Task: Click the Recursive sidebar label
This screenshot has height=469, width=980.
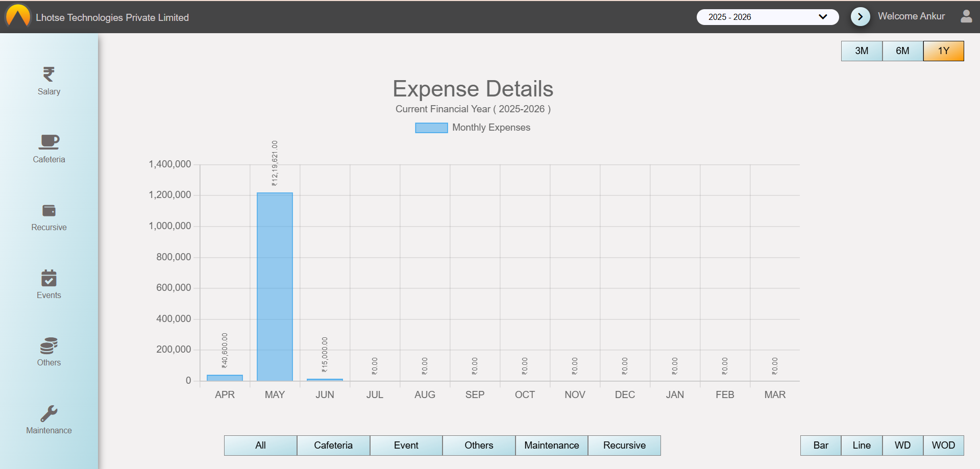Action: click(49, 227)
